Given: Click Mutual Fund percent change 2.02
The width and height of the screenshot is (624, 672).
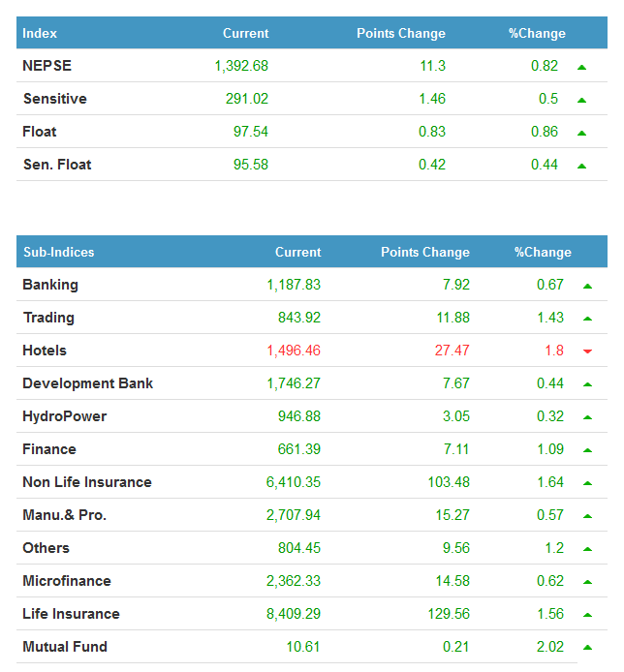Looking at the screenshot, I should click(550, 647).
